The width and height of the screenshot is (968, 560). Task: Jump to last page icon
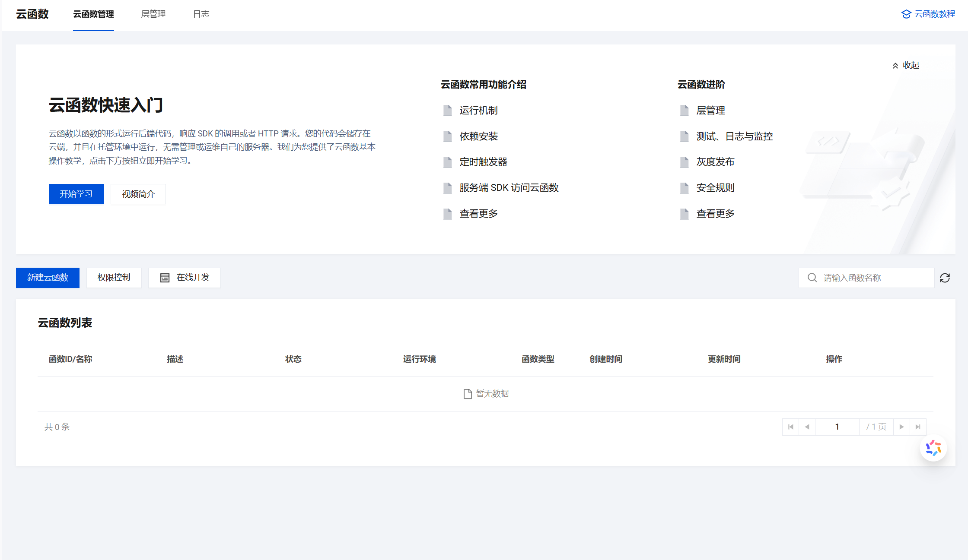click(x=918, y=427)
